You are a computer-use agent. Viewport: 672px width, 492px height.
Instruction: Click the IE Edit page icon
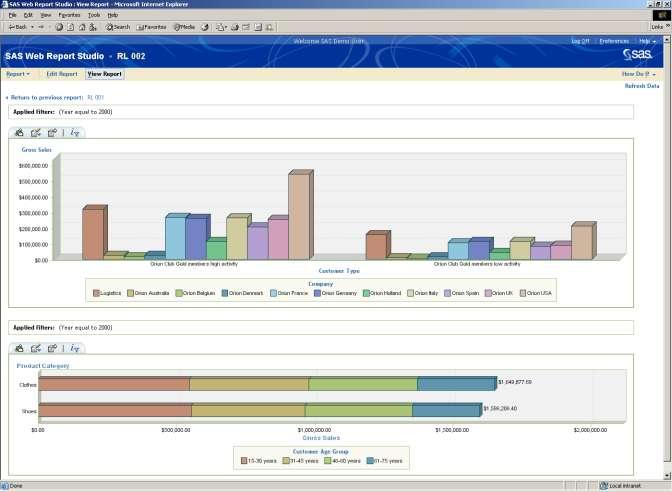coord(246,27)
